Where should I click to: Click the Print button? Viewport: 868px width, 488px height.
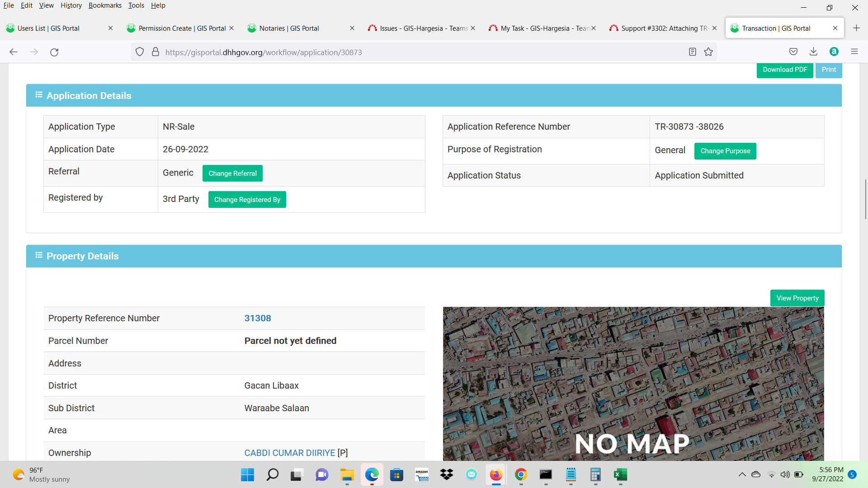click(x=829, y=70)
